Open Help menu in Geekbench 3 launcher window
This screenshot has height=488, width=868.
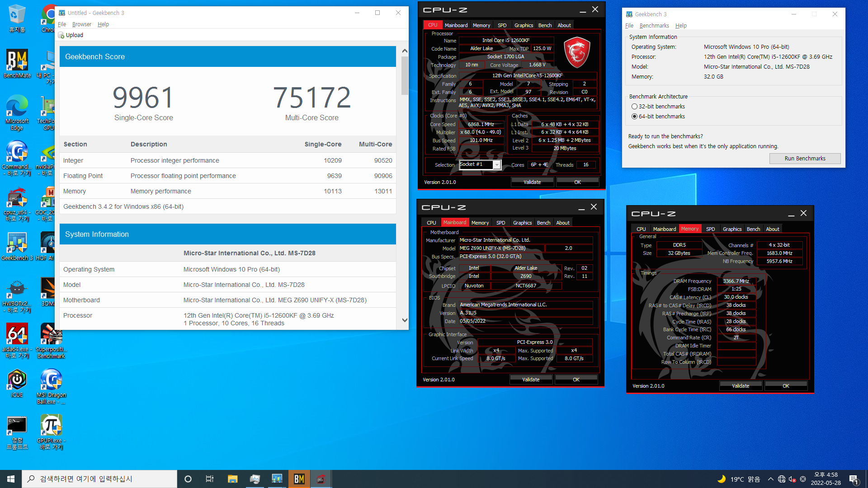tap(681, 26)
